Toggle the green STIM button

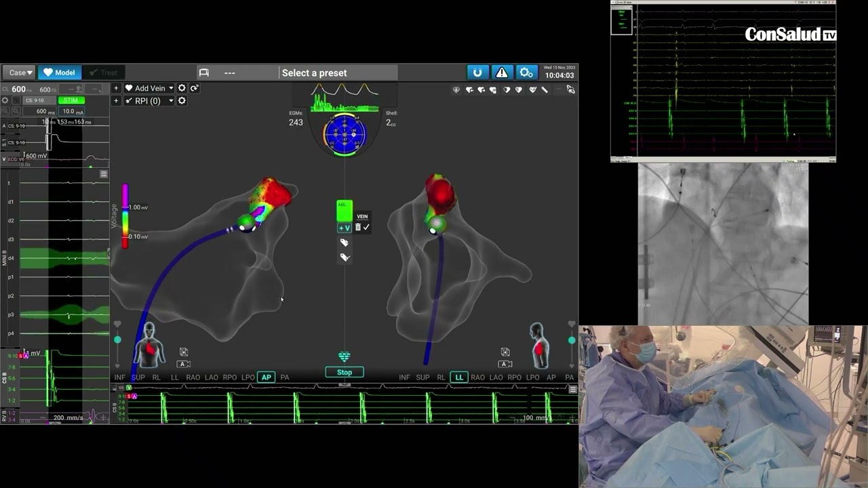tap(71, 100)
